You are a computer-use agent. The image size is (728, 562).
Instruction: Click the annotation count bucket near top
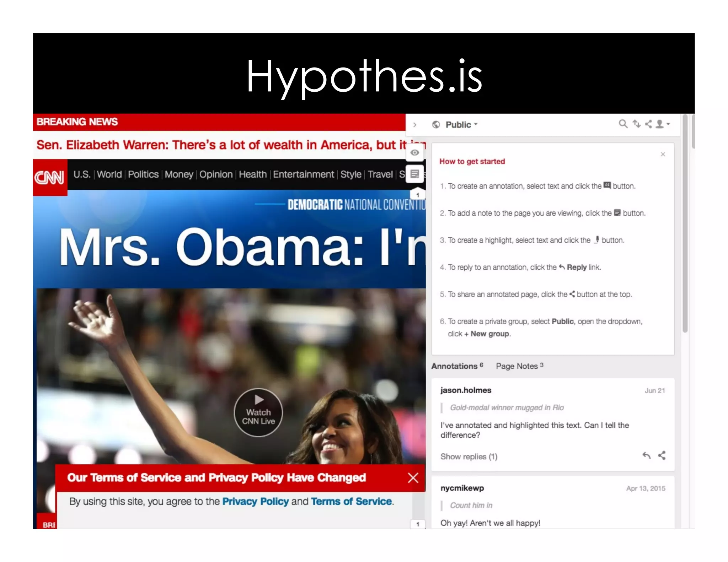point(418,195)
